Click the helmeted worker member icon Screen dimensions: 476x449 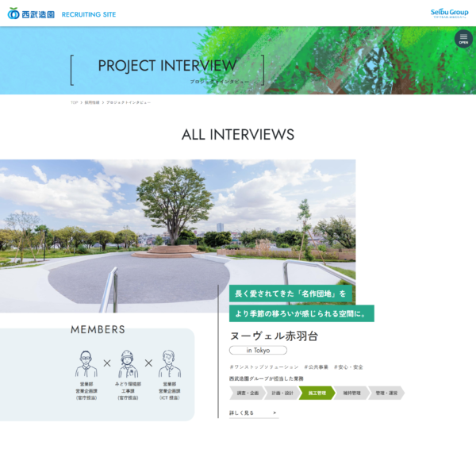click(128, 365)
